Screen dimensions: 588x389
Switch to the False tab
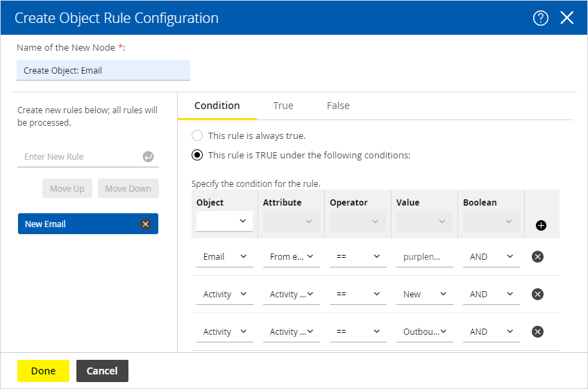click(338, 106)
